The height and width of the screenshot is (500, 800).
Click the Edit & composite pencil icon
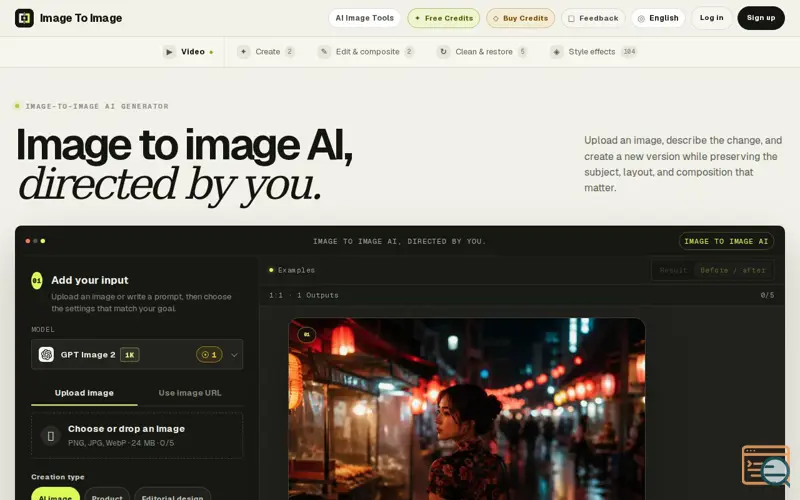[324, 52]
